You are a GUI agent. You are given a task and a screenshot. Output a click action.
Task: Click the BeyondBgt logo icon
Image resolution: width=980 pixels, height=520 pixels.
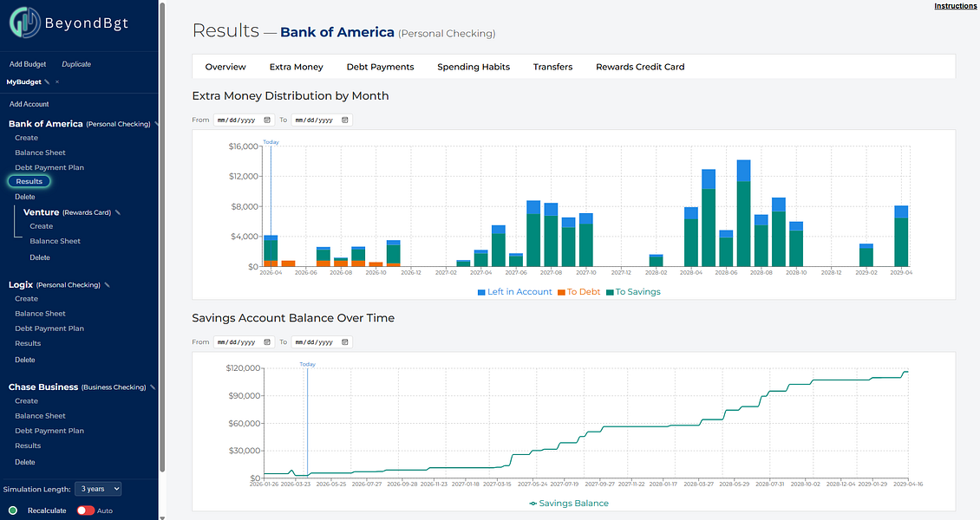click(x=25, y=23)
